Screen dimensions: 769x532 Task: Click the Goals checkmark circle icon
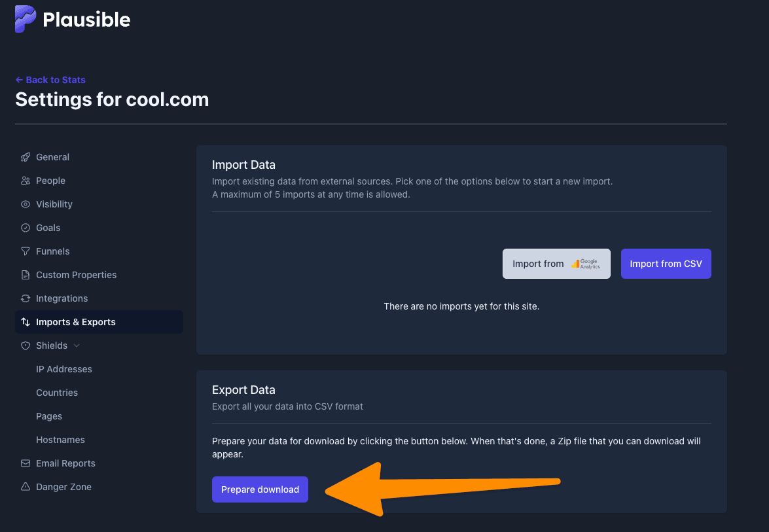coord(26,228)
